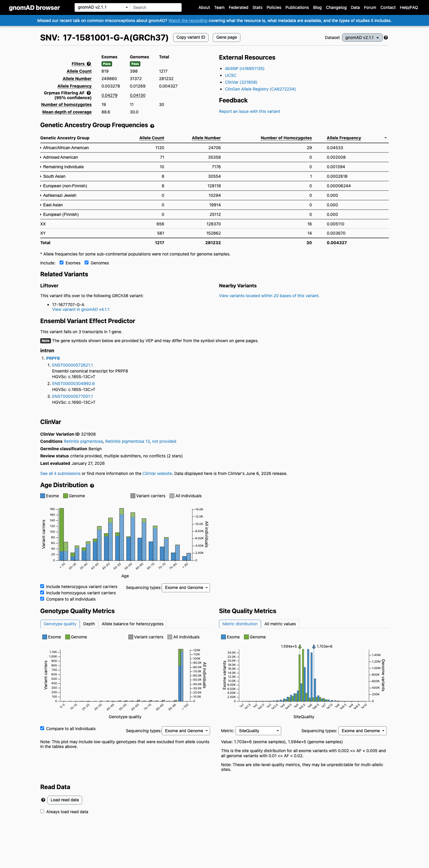
Task: Uncheck Compare to all individuals under Age Distribution
Action: coord(42,599)
